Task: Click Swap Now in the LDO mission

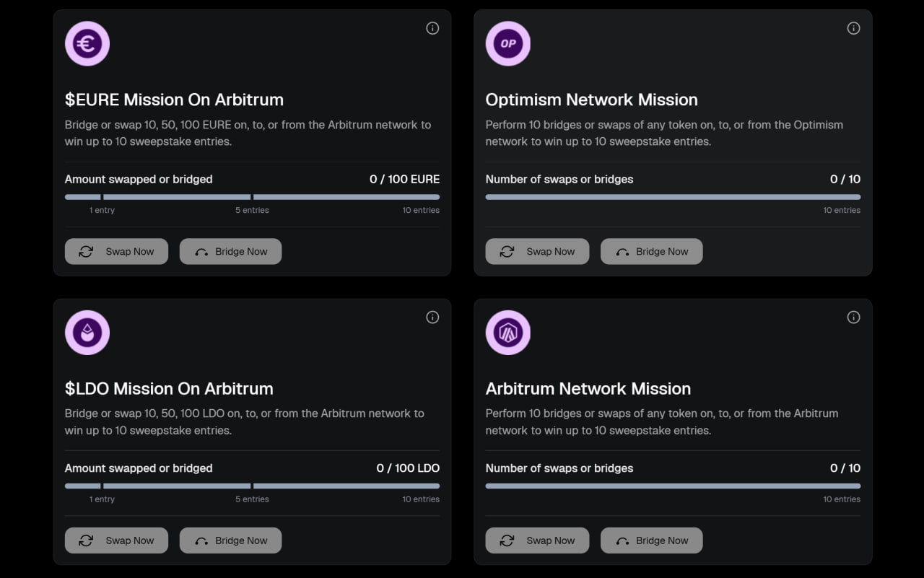Action: pyautogui.click(x=116, y=540)
